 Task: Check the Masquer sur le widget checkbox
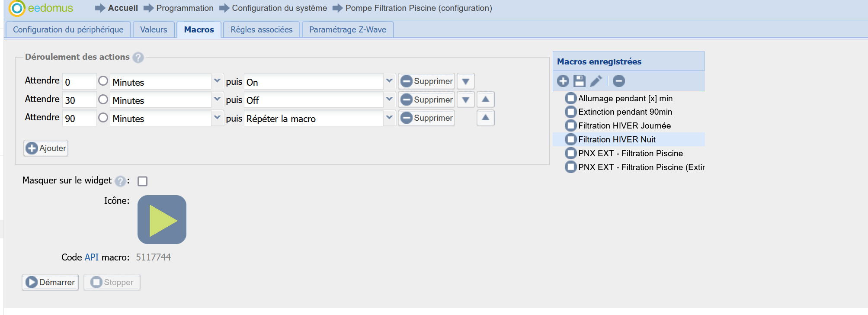click(142, 181)
